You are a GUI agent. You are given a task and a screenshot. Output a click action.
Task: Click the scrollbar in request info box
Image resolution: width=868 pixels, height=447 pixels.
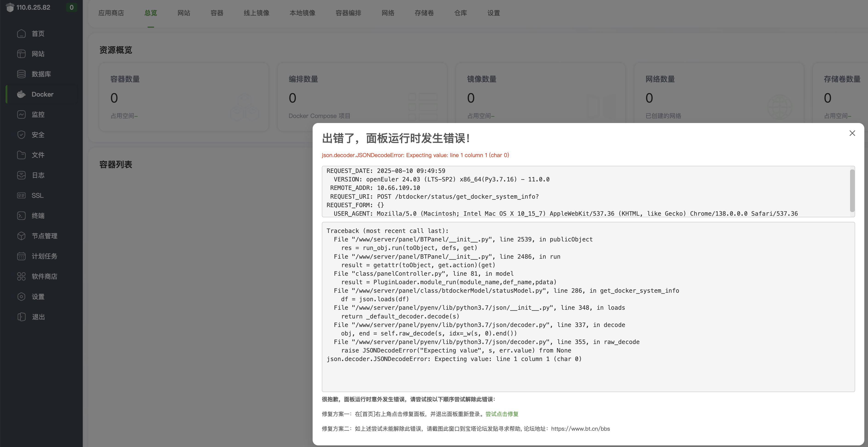(x=852, y=191)
